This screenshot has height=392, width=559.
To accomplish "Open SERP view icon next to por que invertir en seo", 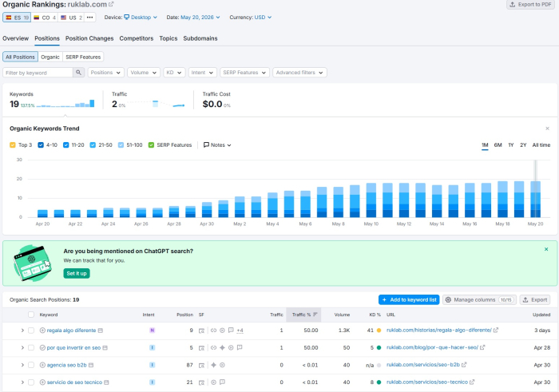I will (105, 347).
